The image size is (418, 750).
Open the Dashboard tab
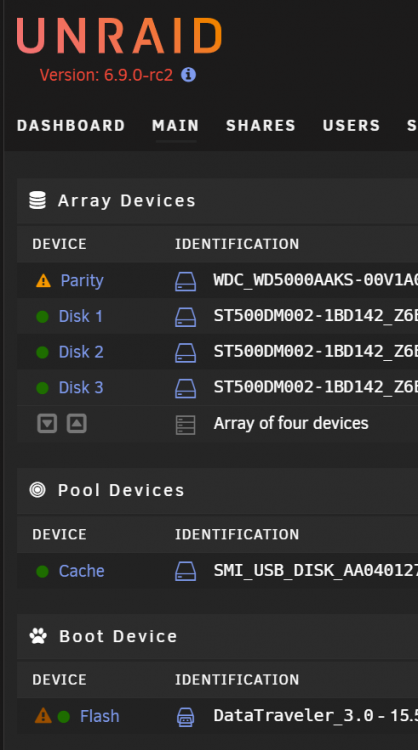coord(71,125)
